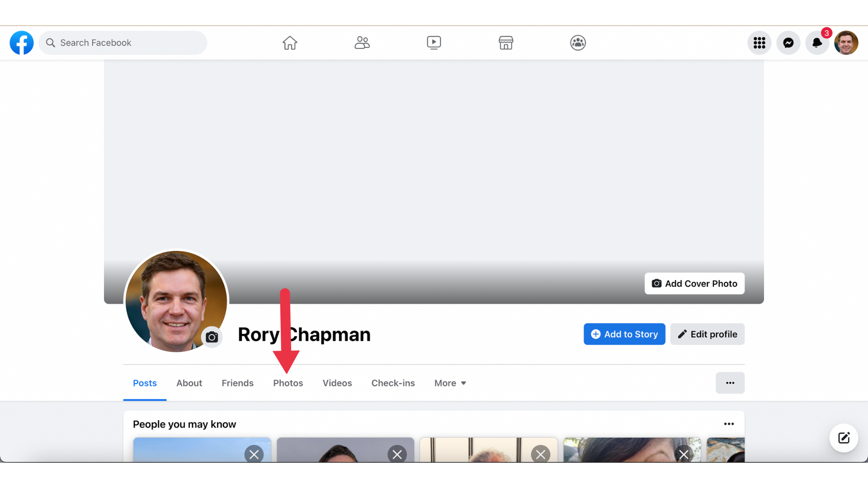Click the Search Facebook input field
Screen dimensions: 868x488
tap(123, 42)
